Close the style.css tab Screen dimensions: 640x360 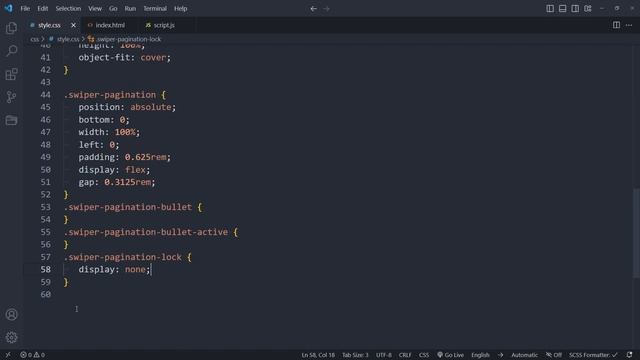pos(73,25)
